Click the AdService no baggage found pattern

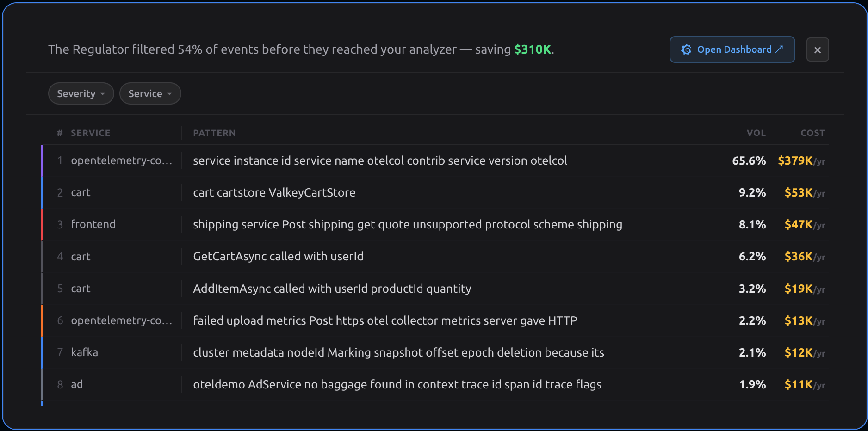tap(397, 385)
